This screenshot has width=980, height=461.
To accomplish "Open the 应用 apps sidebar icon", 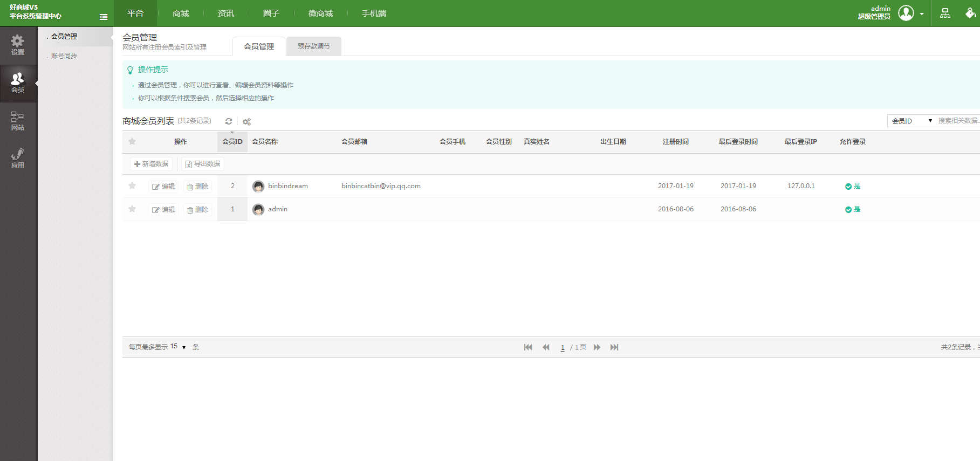I will (x=18, y=159).
